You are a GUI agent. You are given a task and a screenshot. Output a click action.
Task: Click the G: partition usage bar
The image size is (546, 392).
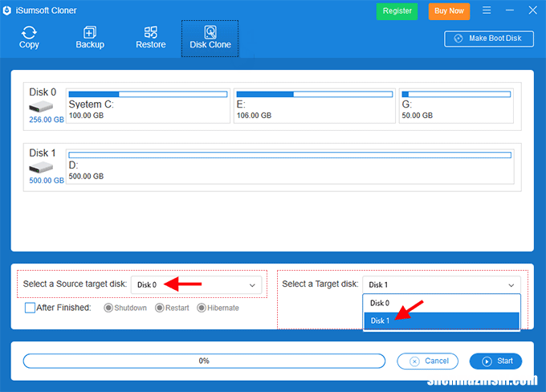point(456,94)
